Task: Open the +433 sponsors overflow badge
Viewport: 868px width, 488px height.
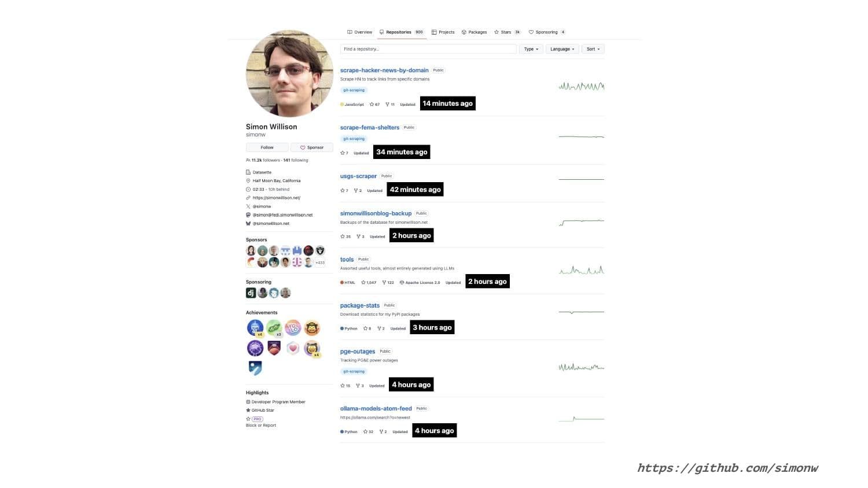Action: tap(319, 263)
